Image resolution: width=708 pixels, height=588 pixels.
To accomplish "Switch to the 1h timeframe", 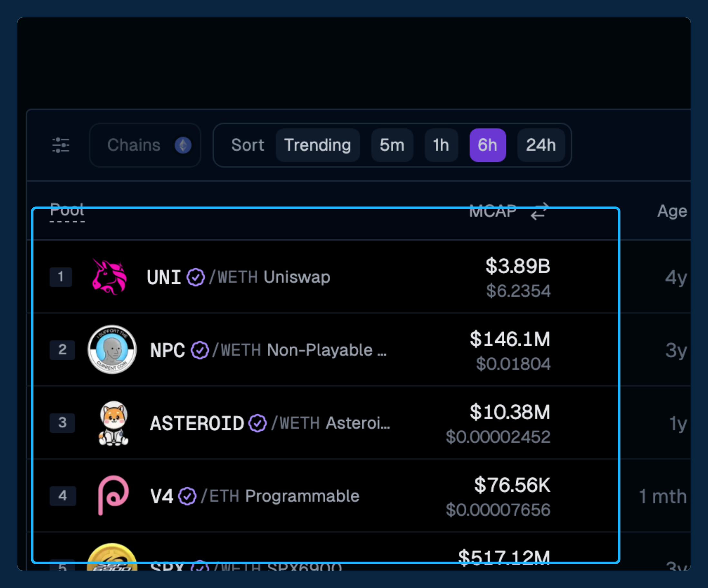I will [x=441, y=145].
